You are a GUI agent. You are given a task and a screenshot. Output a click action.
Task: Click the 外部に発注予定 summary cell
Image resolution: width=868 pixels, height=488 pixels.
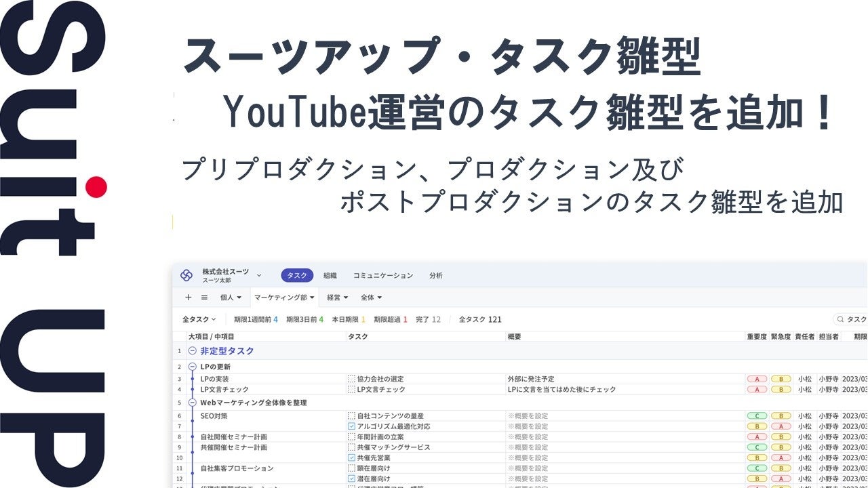[x=531, y=379]
